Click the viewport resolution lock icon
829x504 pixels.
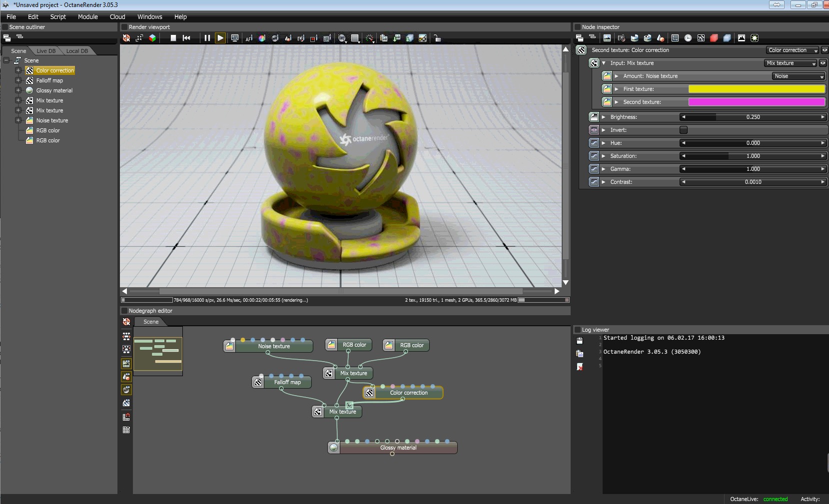[437, 38]
